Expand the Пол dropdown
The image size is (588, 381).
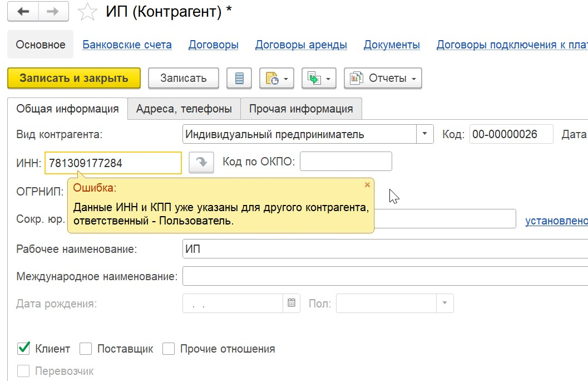point(444,303)
